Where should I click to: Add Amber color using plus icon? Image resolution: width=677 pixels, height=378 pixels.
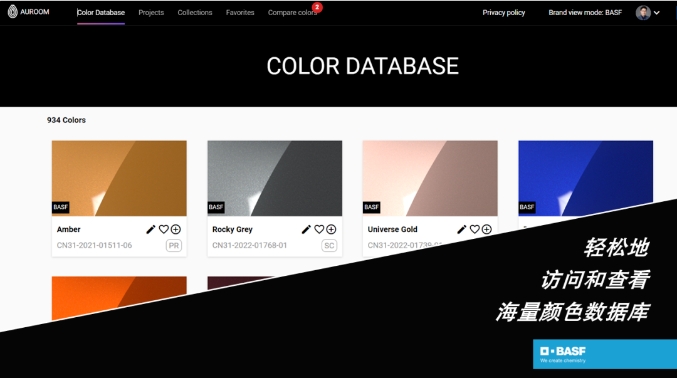[176, 229]
